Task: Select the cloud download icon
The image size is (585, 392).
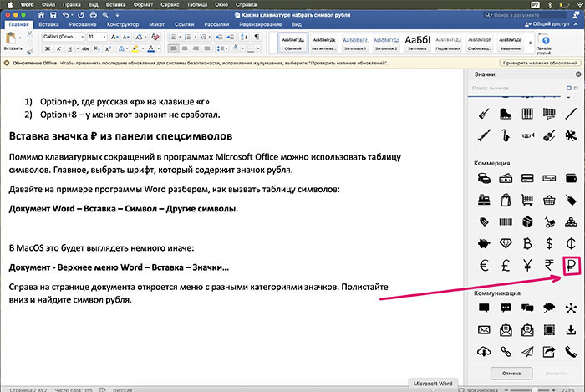Action: click(484, 352)
